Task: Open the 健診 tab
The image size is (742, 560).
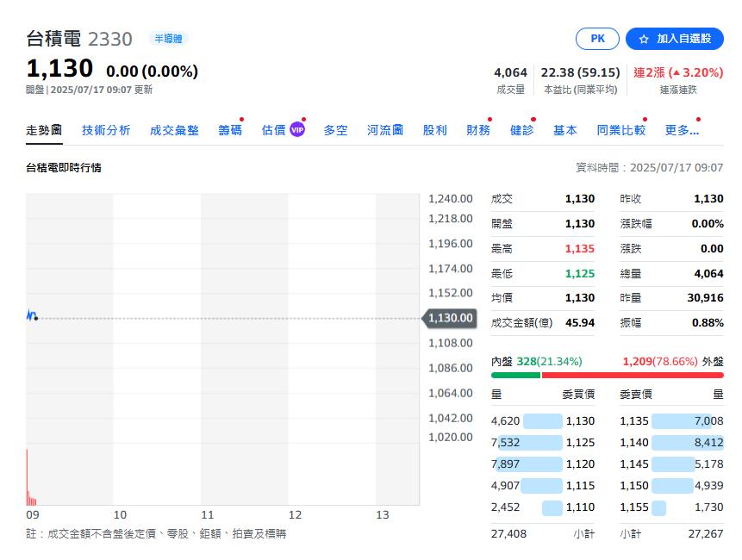Action: tap(521, 130)
